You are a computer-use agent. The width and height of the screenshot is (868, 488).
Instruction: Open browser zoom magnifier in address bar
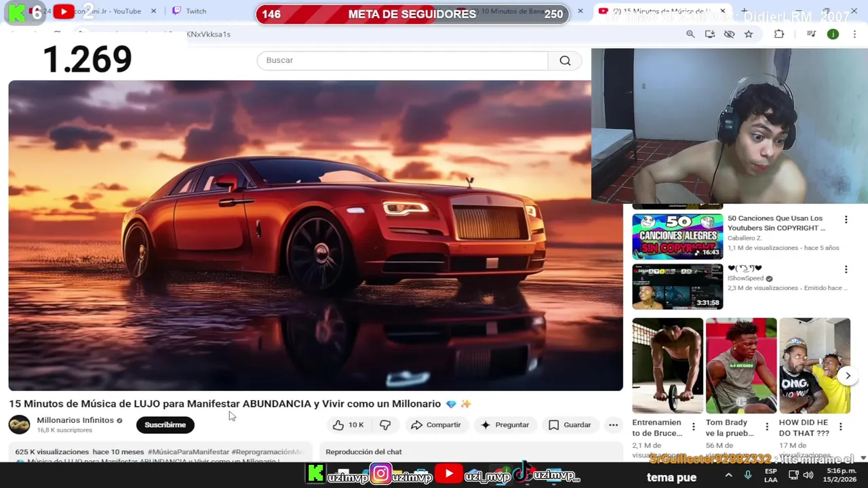click(690, 35)
